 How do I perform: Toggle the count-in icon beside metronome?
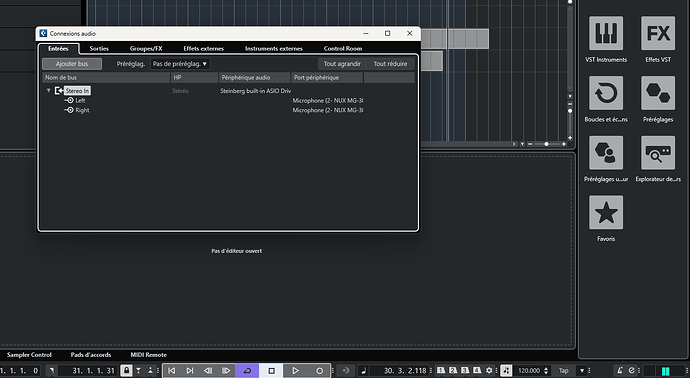631,371
